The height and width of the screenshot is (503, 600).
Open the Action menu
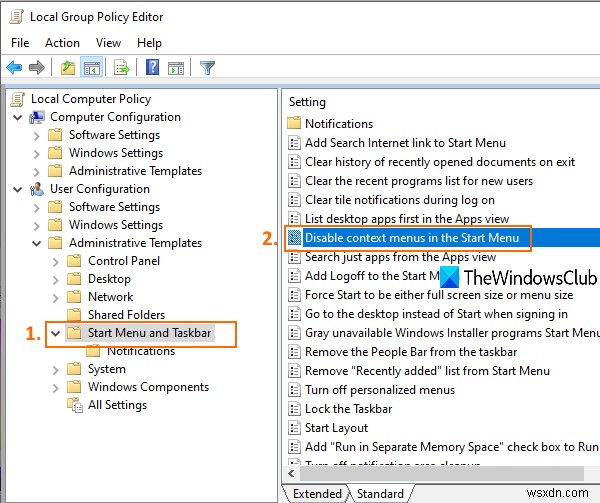click(x=62, y=43)
